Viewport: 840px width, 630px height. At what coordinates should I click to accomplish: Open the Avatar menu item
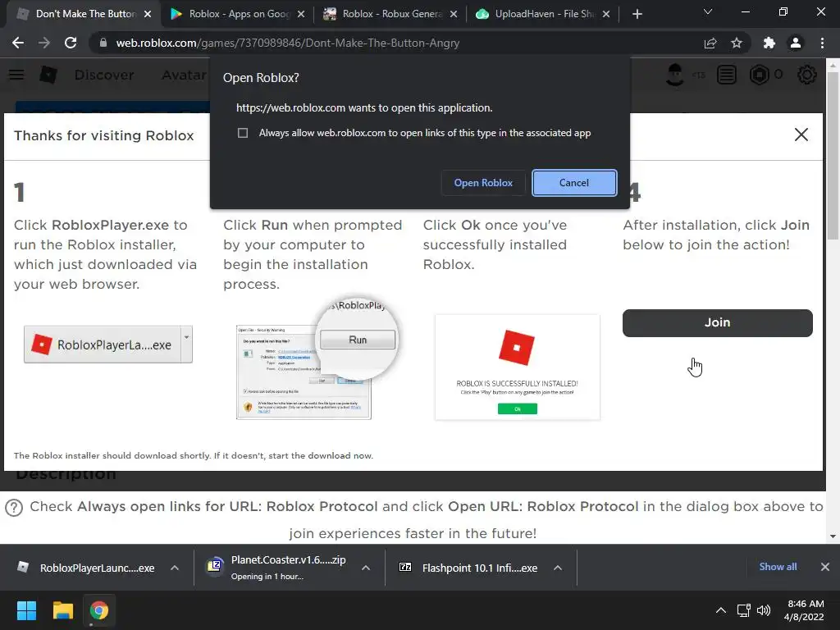(x=185, y=75)
